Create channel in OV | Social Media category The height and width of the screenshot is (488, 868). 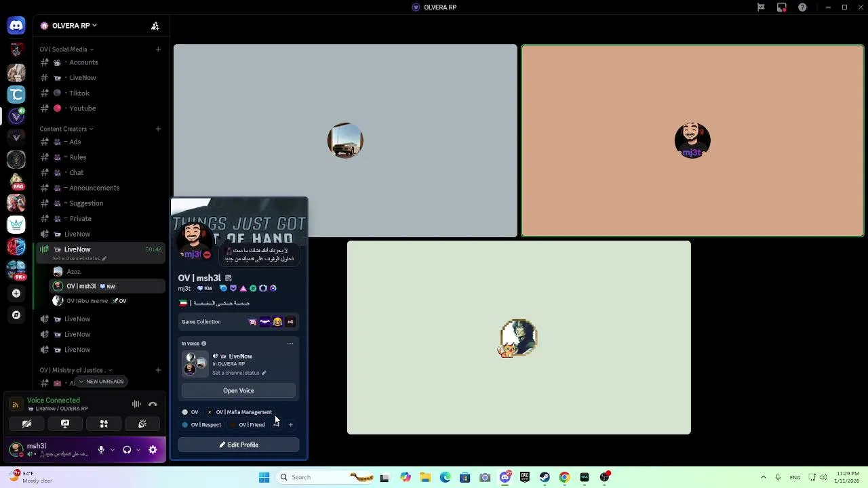tap(158, 49)
